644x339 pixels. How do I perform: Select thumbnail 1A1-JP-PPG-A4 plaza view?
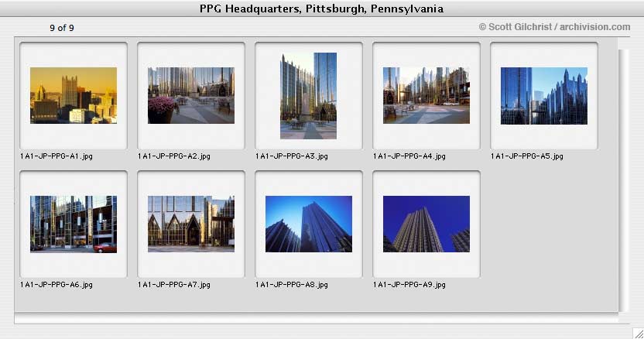click(426, 95)
